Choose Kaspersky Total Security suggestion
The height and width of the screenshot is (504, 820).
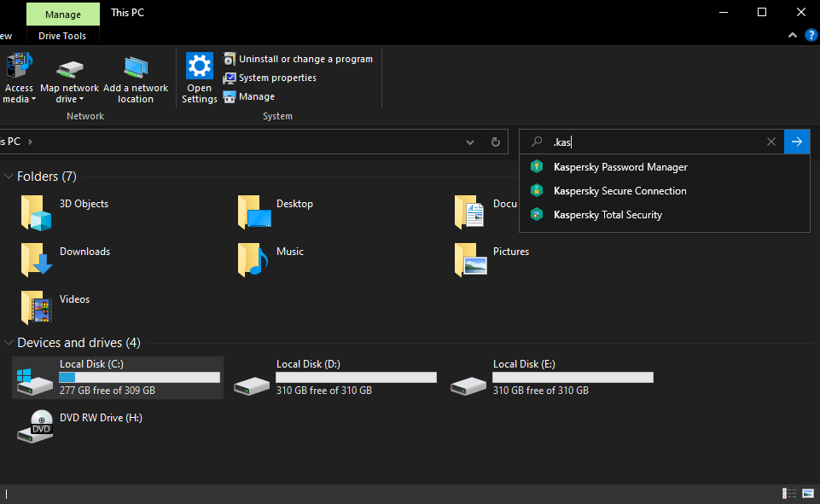(x=664, y=215)
